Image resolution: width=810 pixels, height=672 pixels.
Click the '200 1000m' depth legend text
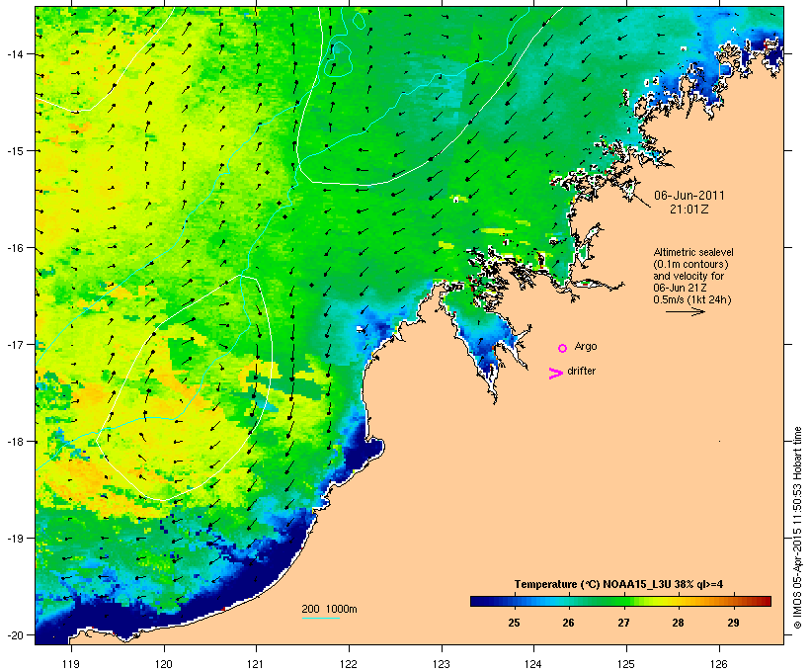coord(329,609)
